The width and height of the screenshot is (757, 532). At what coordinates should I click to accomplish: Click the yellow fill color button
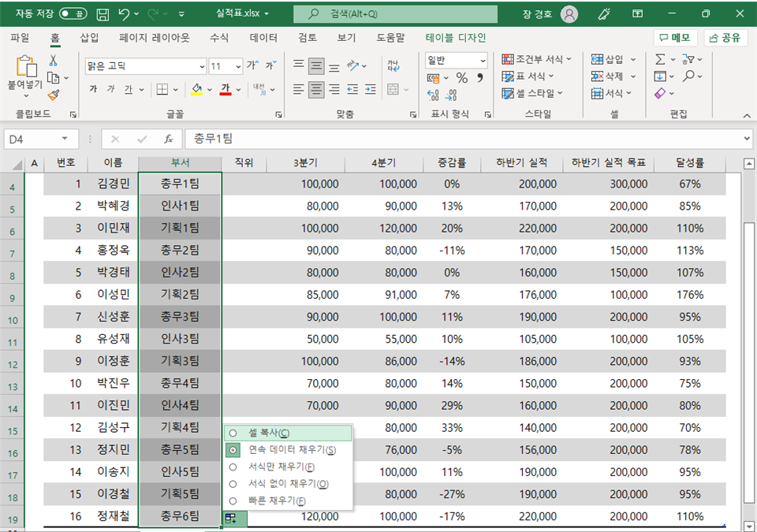point(196,89)
